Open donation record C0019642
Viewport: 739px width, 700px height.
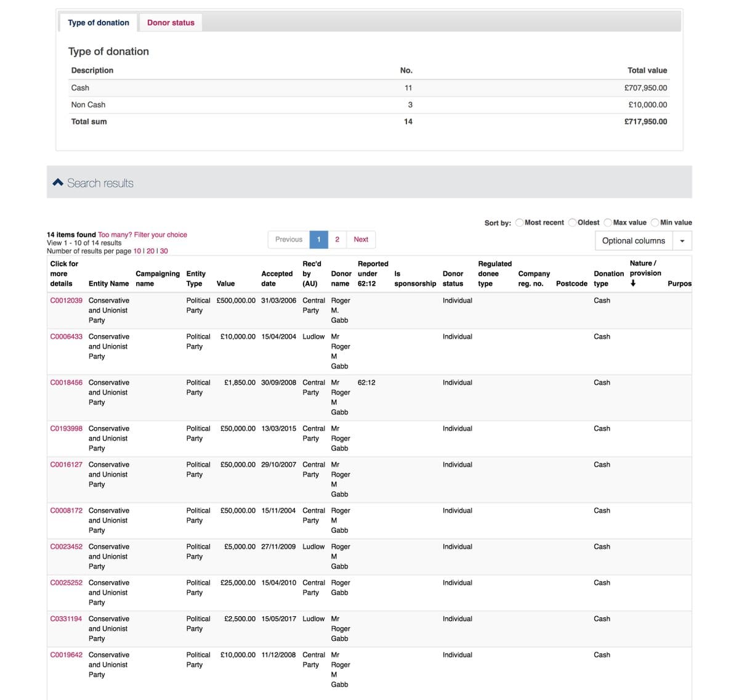(66, 655)
